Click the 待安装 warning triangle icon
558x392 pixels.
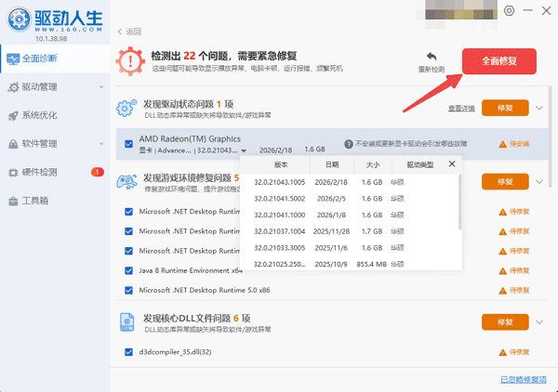click(x=502, y=144)
